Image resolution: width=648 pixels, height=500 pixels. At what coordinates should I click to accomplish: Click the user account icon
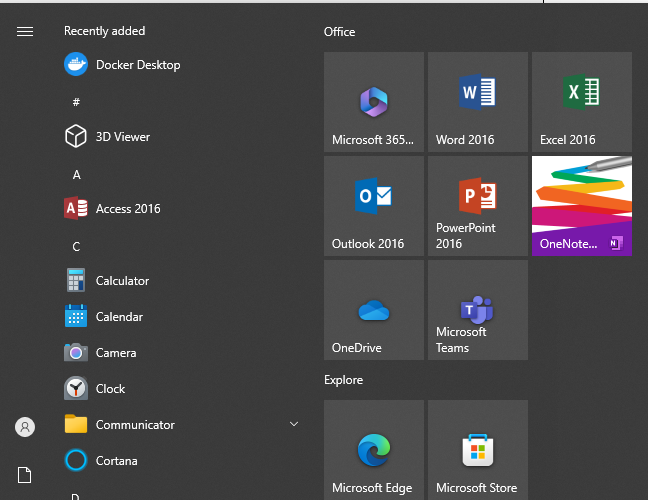click(25, 427)
